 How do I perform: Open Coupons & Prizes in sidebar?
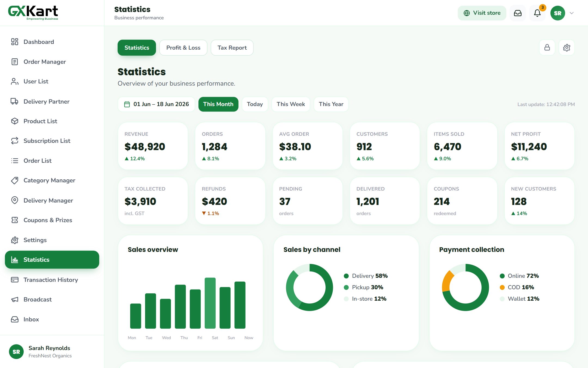click(x=52, y=220)
